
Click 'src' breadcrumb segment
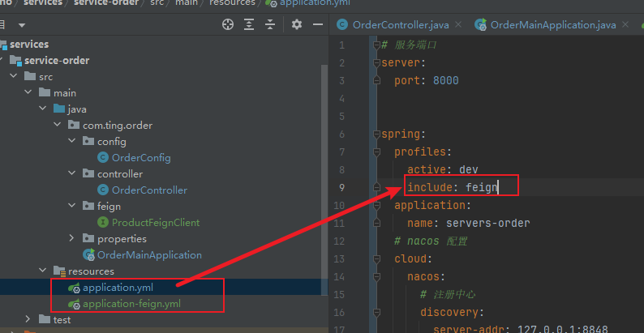pyautogui.click(x=157, y=3)
